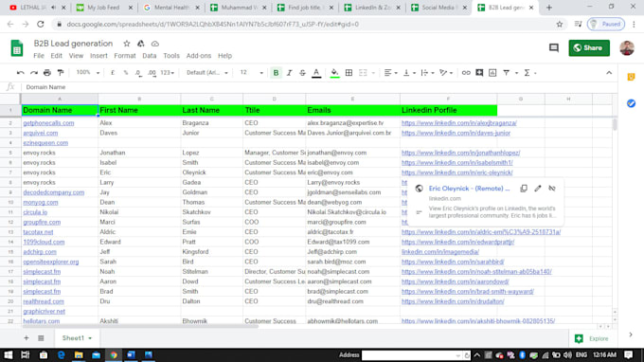The height and width of the screenshot is (362, 644).
Task: Click Add Sheet plus button
Action: (x=26, y=338)
